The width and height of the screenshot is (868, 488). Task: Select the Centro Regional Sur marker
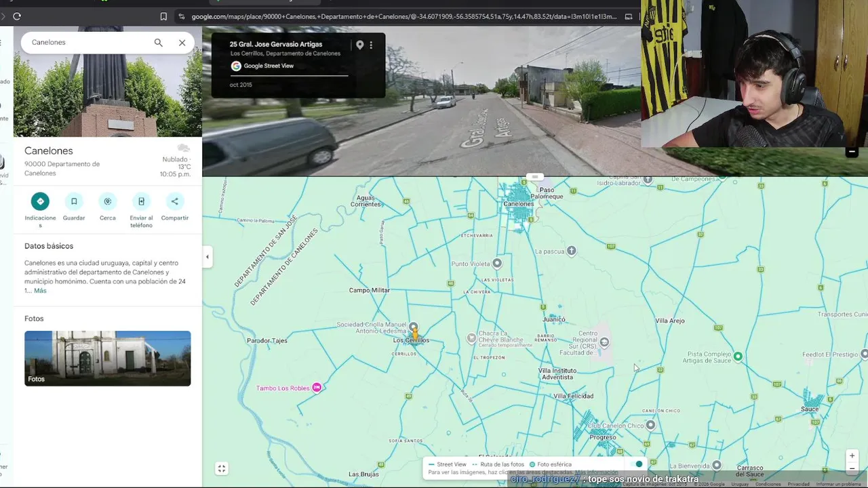(604, 342)
